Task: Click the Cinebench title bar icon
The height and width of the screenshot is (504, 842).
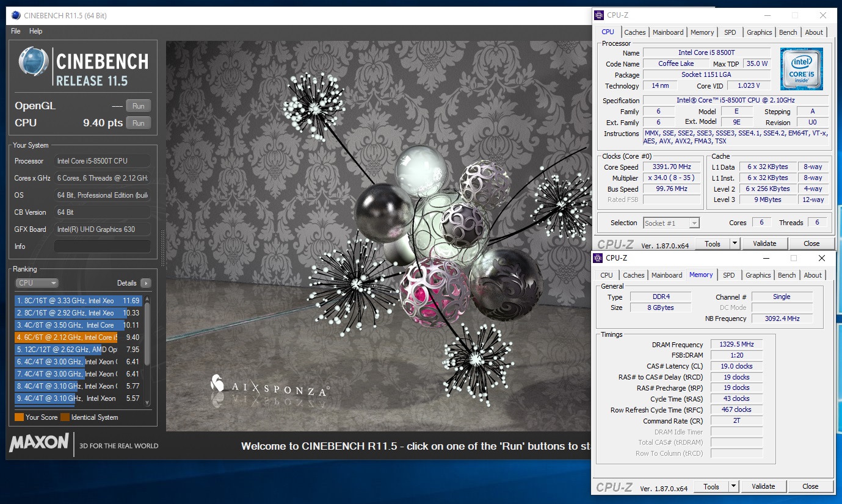Action: [15, 16]
